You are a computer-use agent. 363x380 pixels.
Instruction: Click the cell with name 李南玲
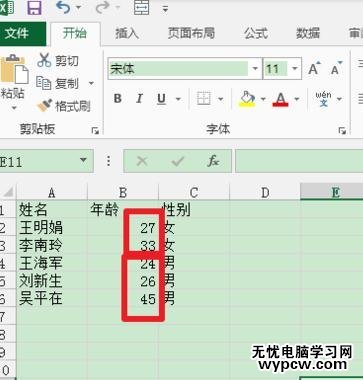point(52,246)
